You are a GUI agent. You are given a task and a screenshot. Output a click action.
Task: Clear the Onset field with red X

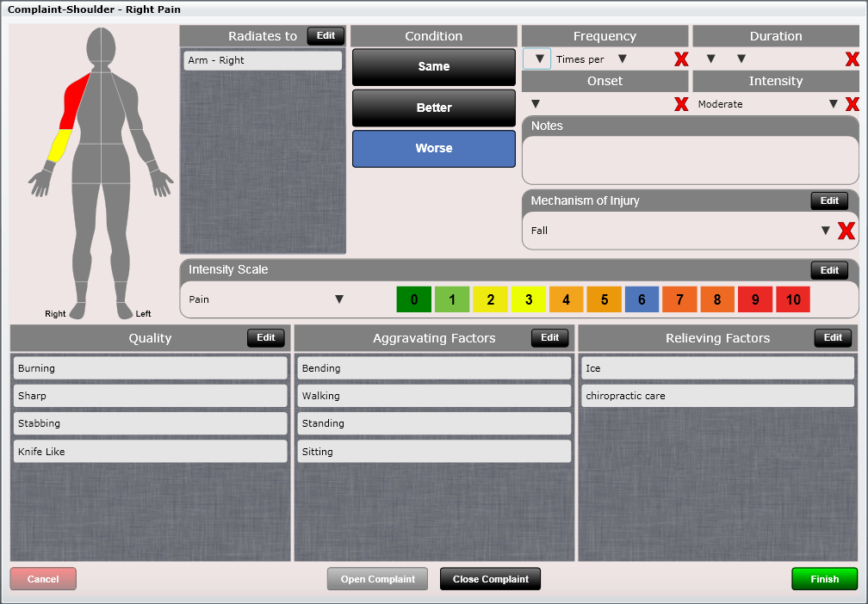tap(680, 104)
